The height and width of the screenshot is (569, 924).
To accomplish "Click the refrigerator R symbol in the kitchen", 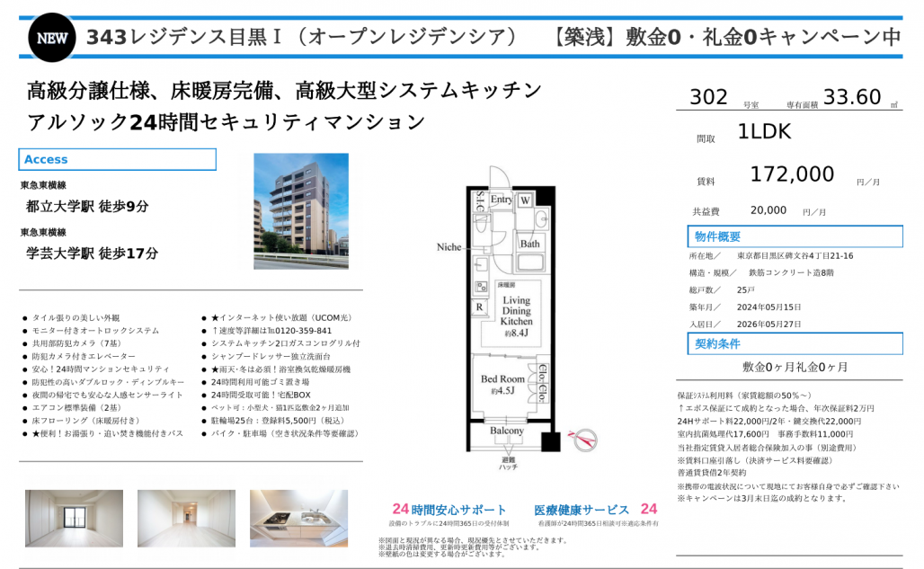I will point(480,307).
